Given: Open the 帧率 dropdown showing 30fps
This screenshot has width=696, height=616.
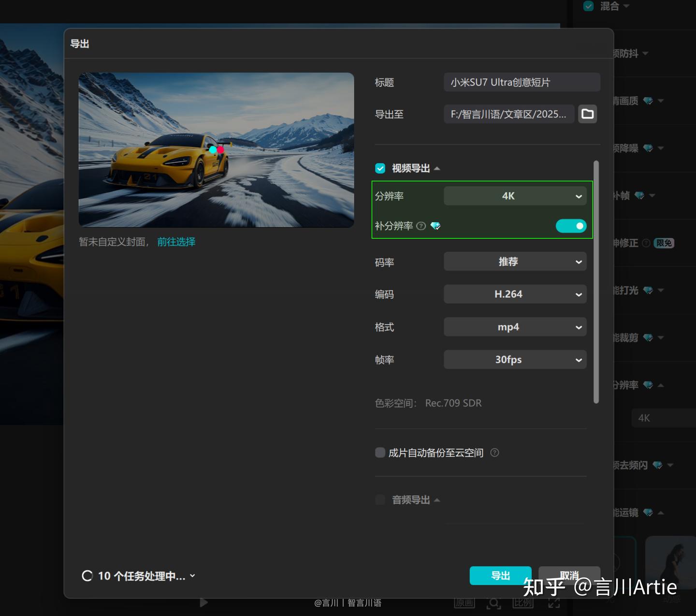Looking at the screenshot, I should [515, 359].
